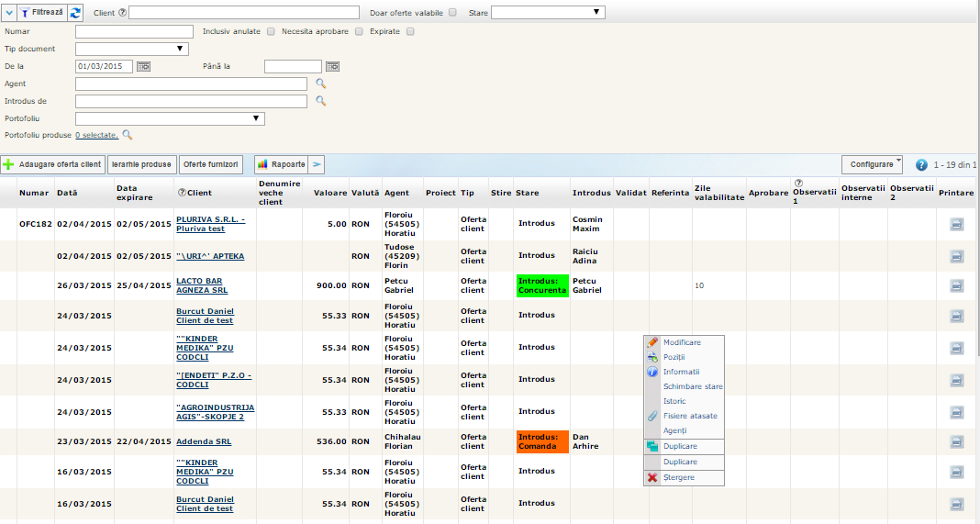Select Modificare from context menu
This screenshot has height=524, width=980.
[x=682, y=342]
